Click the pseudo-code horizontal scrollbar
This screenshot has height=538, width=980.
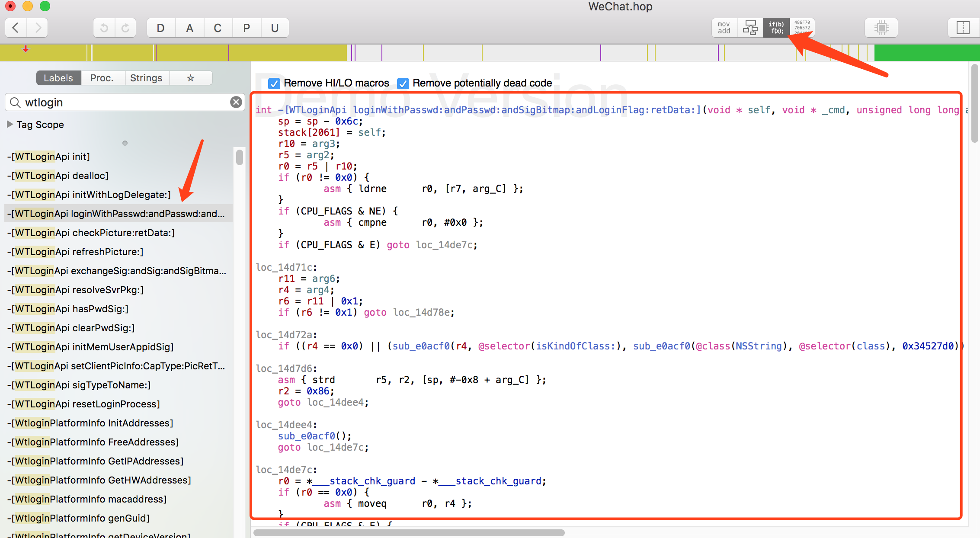(x=409, y=533)
